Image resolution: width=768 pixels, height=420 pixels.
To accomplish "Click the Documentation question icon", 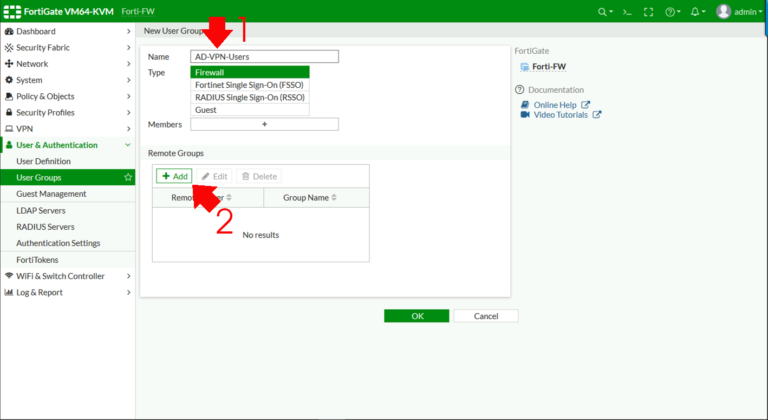I will [520, 90].
